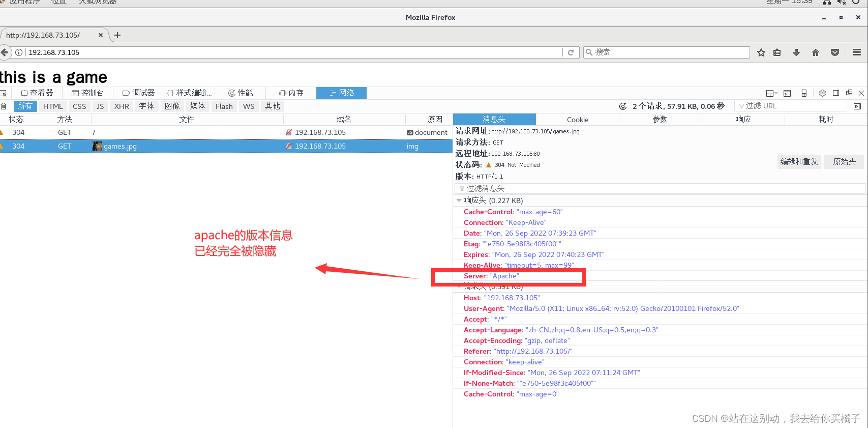Toggle the Flash request filter
868x428 pixels.
(224, 106)
